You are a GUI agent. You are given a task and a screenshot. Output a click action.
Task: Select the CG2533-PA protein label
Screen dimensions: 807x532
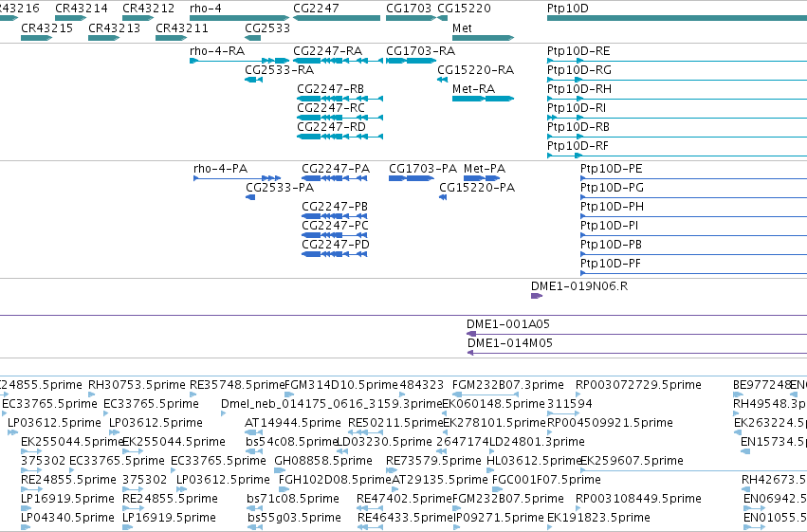pyautogui.click(x=280, y=188)
